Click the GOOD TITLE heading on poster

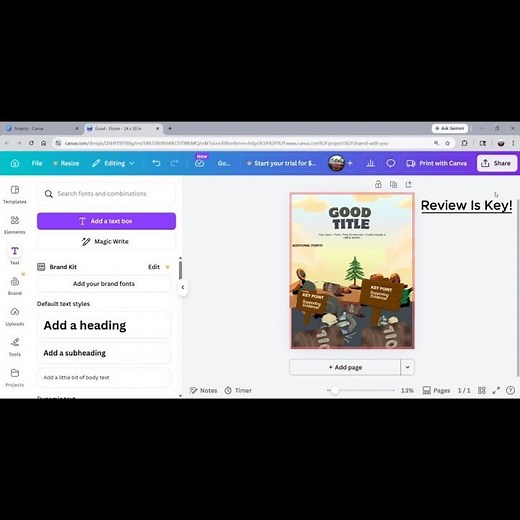point(350,218)
